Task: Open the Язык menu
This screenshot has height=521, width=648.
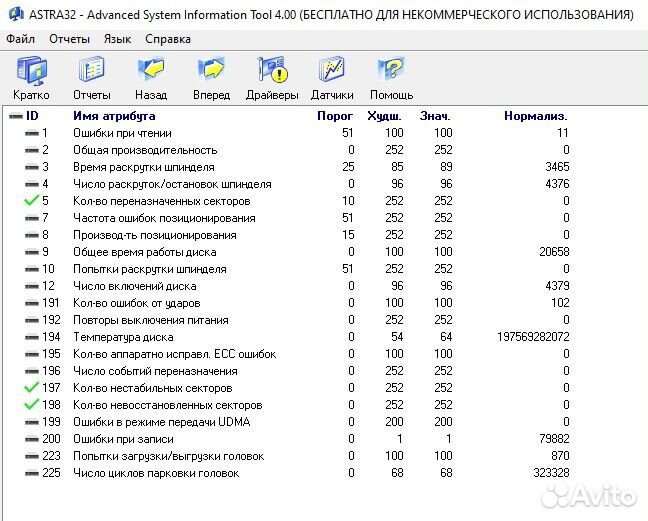Action: coord(117,39)
